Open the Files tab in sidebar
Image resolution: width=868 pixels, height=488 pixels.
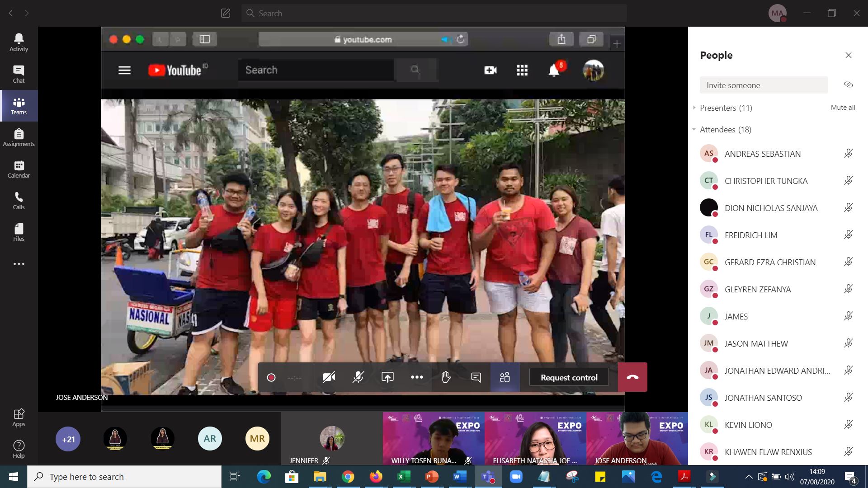(x=19, y=232)
